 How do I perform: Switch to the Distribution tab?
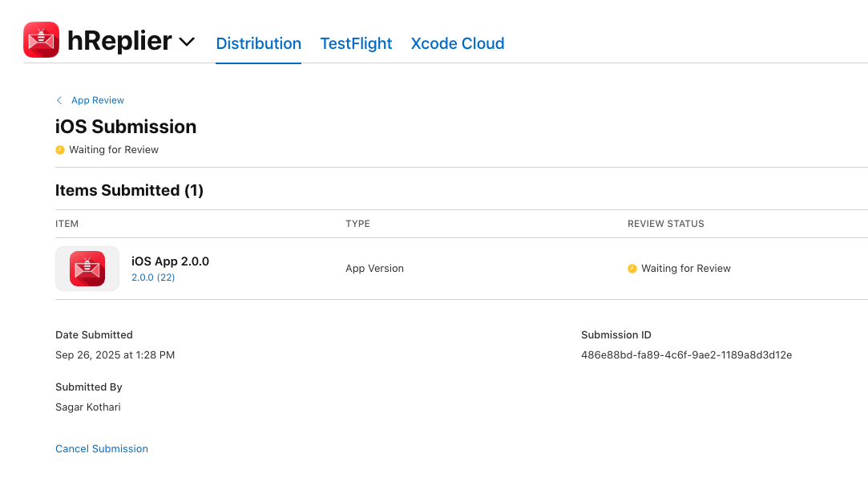click(258, 44)
